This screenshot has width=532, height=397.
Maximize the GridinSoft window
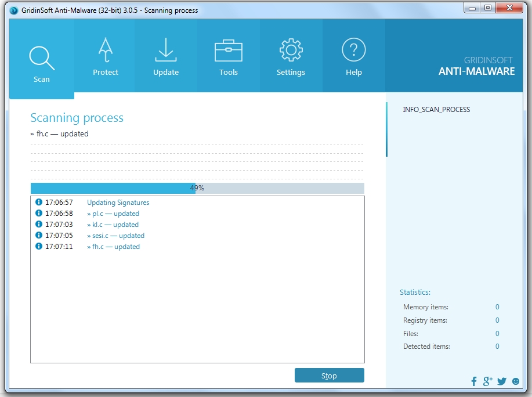click(x=488, y=8)
